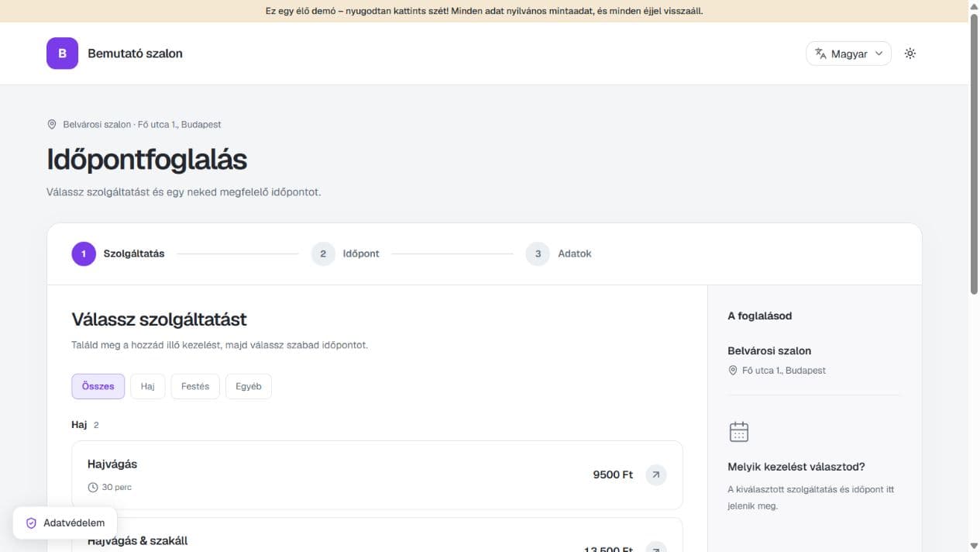Click the Válassz szolgáltatást heading
The width and height of the screenshot is (980, 552).
click(x=159, y=319)
